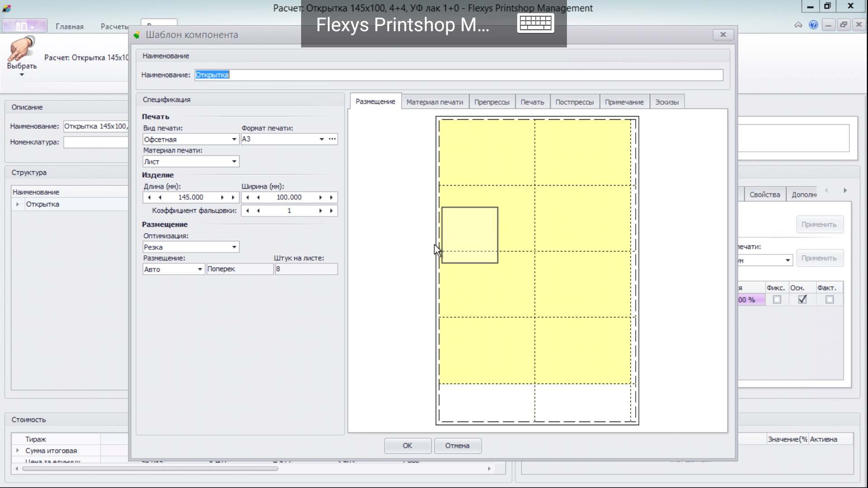Image resolution: width=868 pixels, height=488 pixels.
Task: Click the Наименование field with Открытка
Action: pos(458,75)
